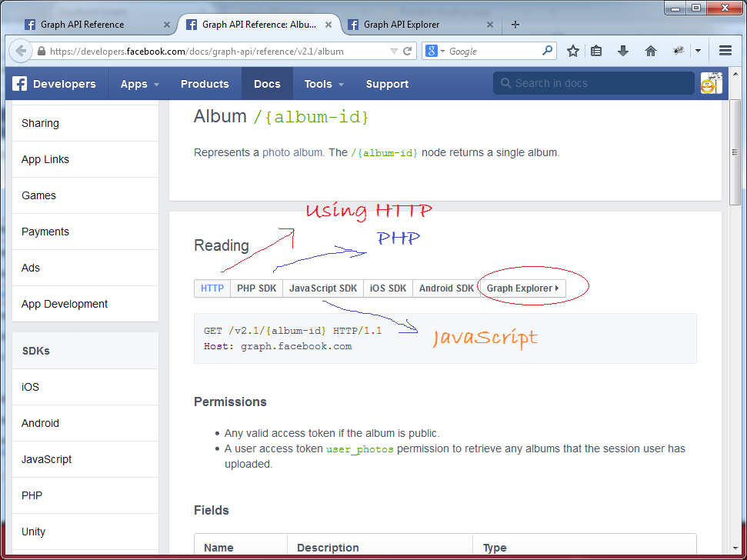This screenshot has width=747, height=560.
Task: Close the first Graph API Reference tab
Action: click(167, 25)
